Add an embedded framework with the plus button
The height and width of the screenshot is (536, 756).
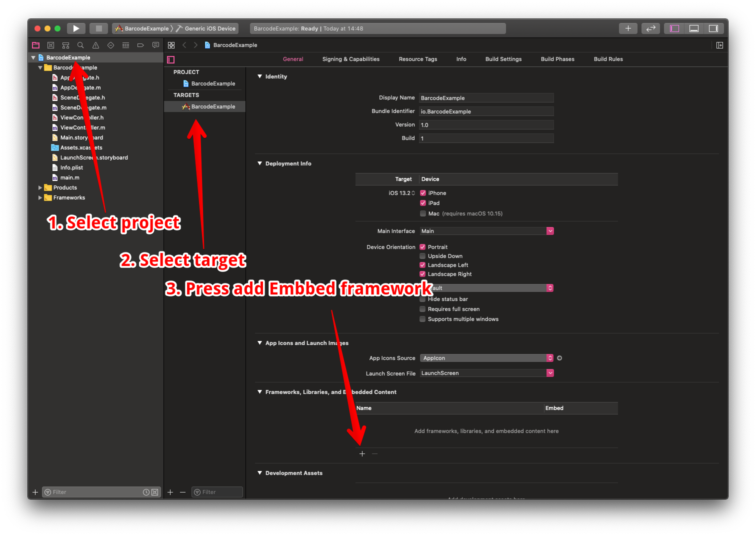(362, 453)
